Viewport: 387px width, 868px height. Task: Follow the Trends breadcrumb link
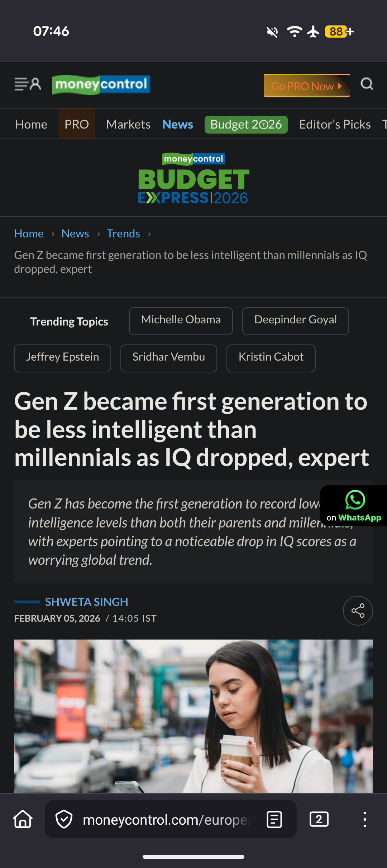123,233
